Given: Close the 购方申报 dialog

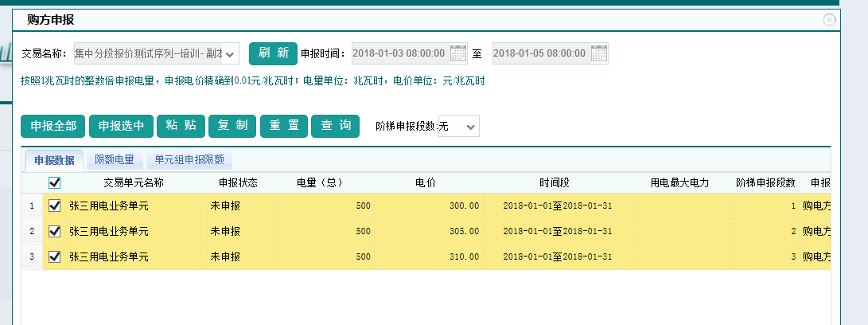Looking at the screenshot, I should [x=830, y=20].
